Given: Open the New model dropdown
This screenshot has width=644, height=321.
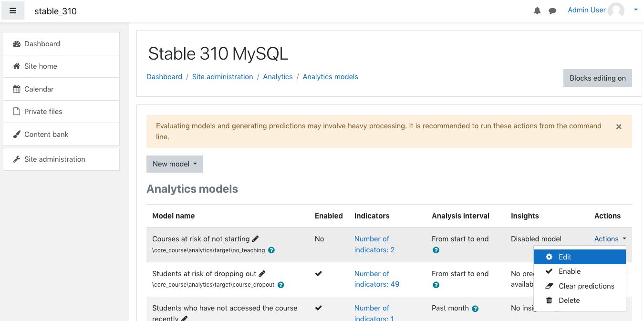Looking at the screenshot, I should pos(175,164).
